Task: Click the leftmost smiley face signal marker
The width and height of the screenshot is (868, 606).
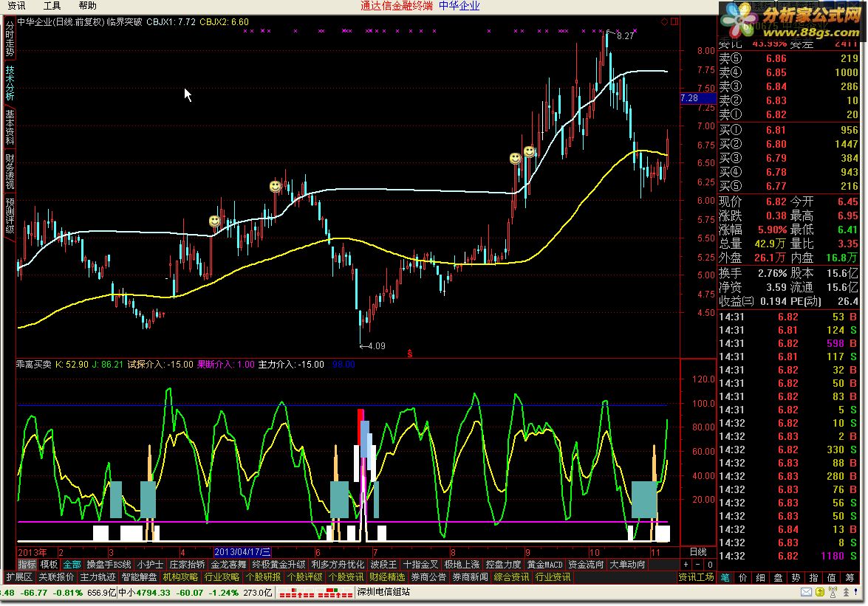Action: coord(214,221)
